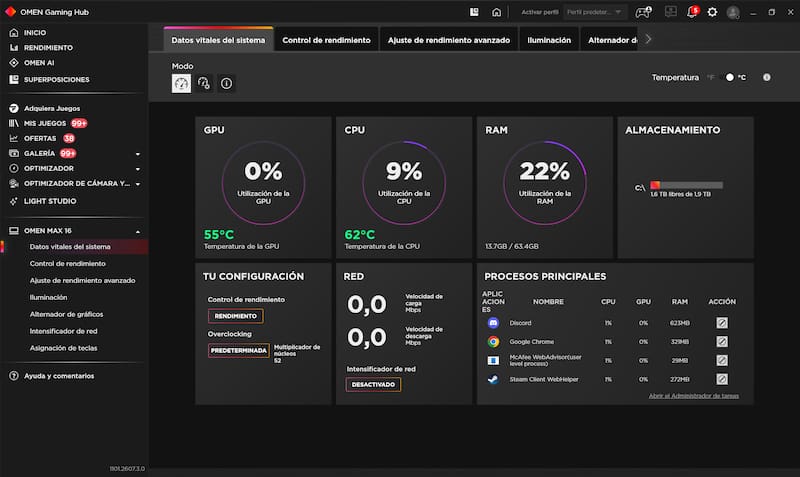The image size is (800, 477).
Task: Click the 13.7GB / 63.4GB RAM text
Action: point(512,246)
